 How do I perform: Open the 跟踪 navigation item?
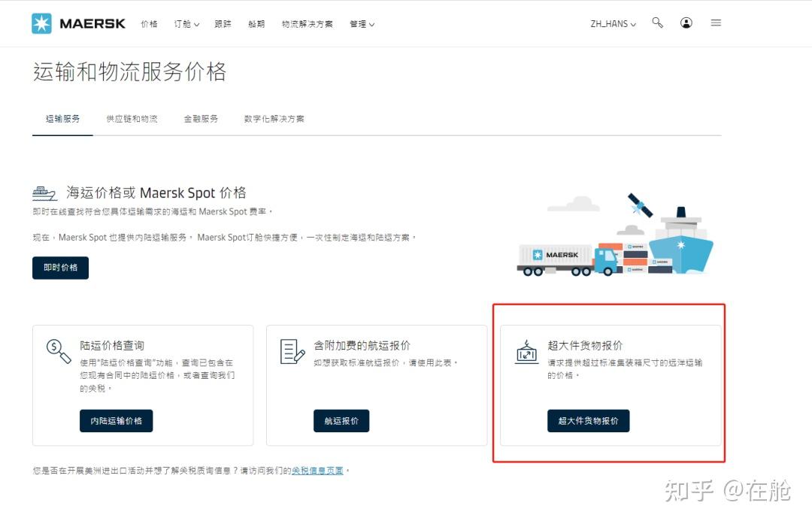coord(223,24)
